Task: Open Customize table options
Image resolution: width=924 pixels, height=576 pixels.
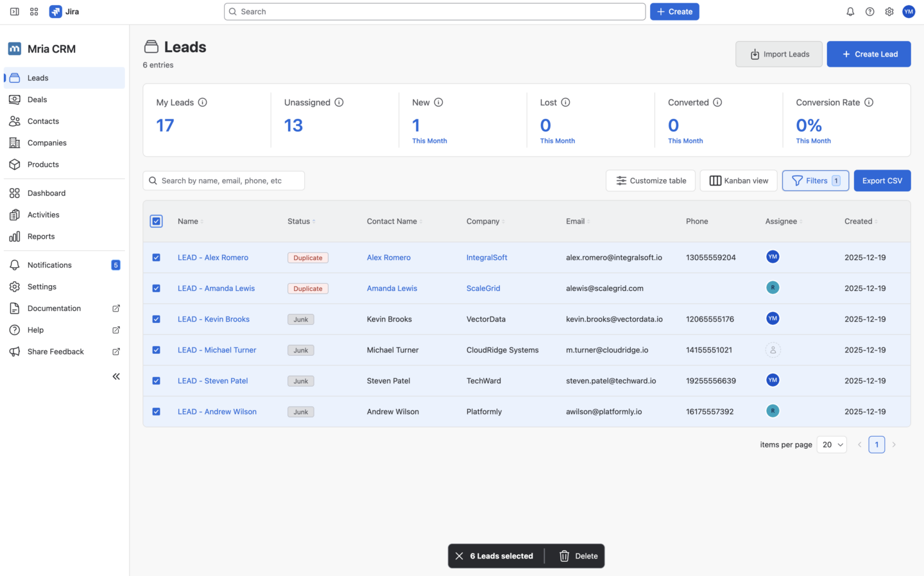Action: (651, 180)
